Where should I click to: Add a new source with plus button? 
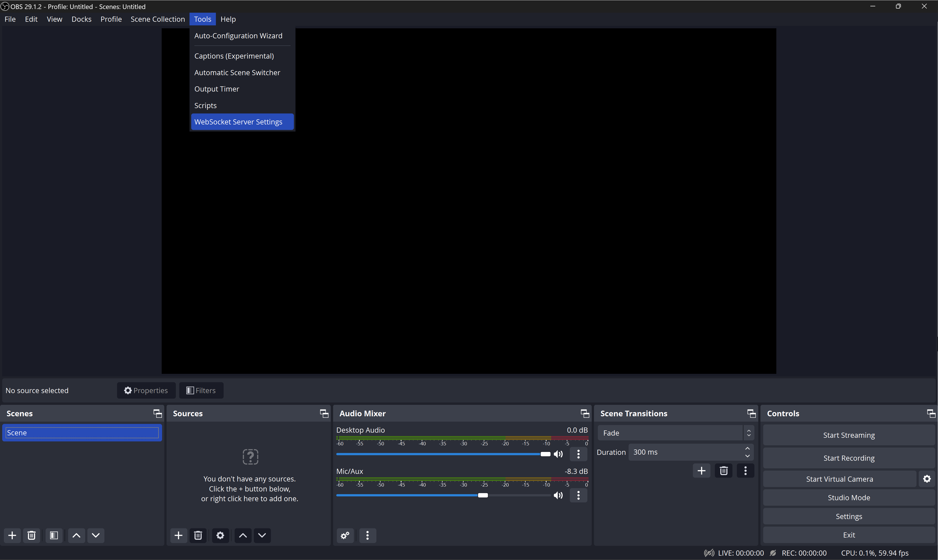point(179,535)
